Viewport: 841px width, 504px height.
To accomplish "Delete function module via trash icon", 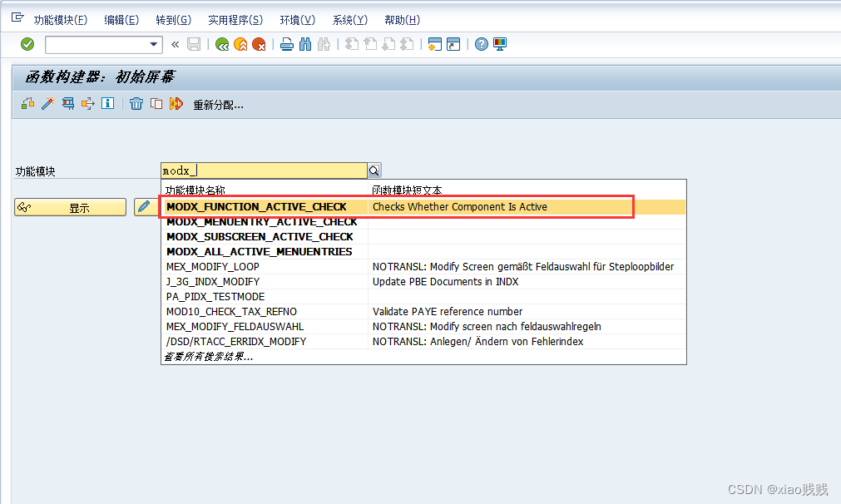I will [136, 103].
